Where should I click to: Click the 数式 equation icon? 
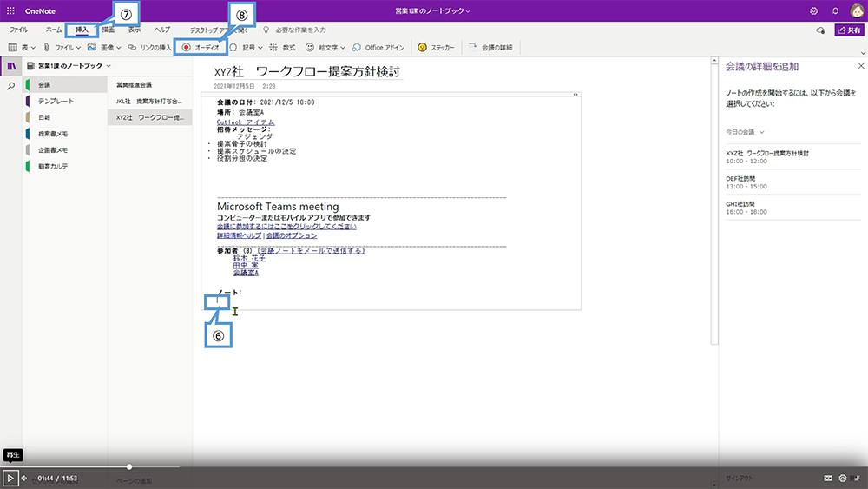(273, 47)
